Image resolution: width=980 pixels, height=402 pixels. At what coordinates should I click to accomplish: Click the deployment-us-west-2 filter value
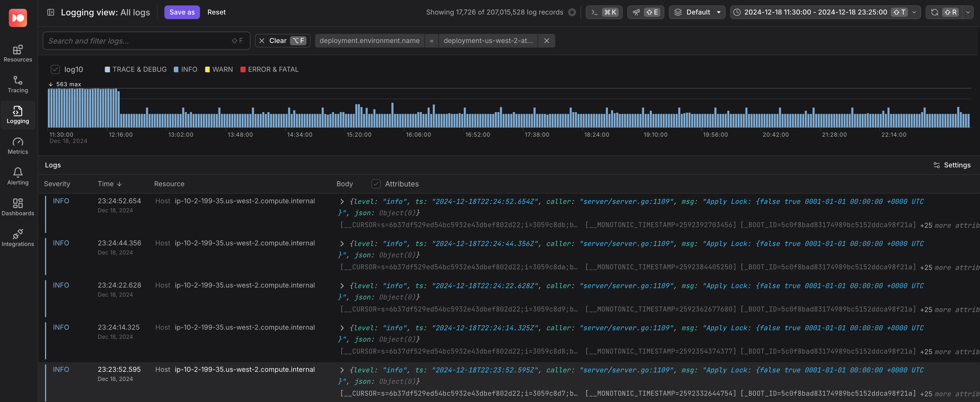coord(488,41)
